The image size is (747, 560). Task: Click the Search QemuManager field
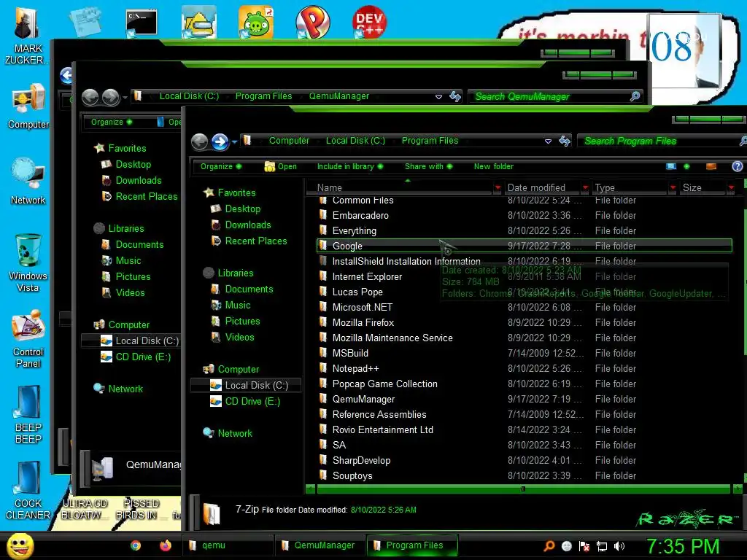pos(555,97)
